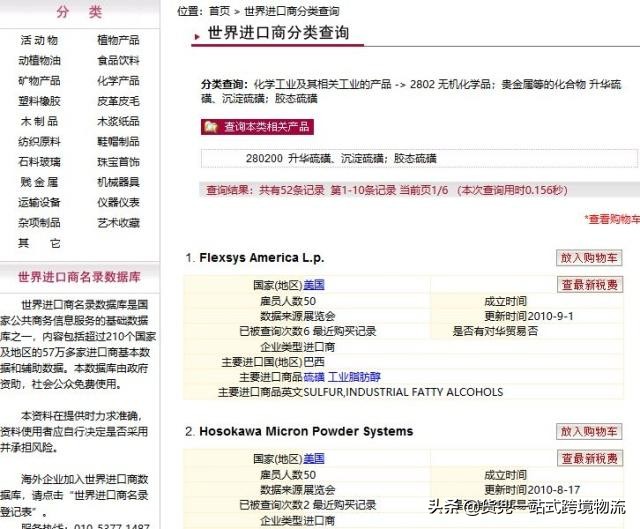Open Flexsys America L.p. company entry
The width and height of the screenshot is (640, 529).
pyautogui.click(x=262, y=258)
